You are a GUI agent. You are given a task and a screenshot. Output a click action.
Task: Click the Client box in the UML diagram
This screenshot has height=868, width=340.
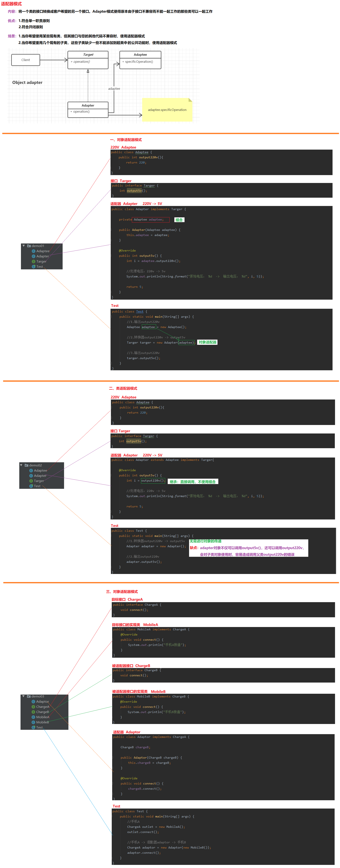pyautogui.click(x=26, y=60)
